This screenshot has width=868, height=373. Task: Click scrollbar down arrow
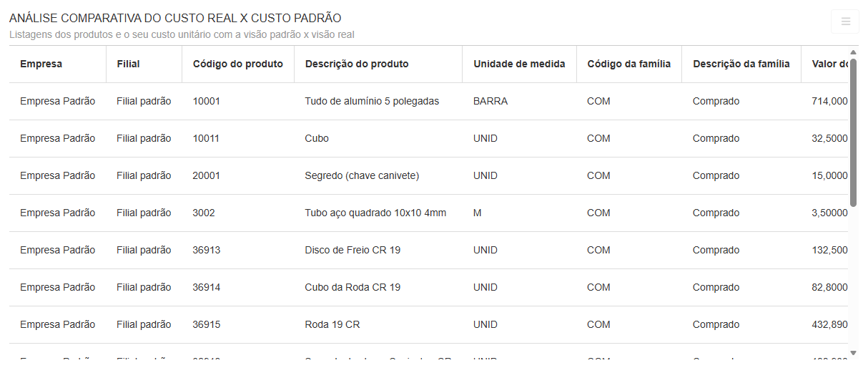point(853,352)
